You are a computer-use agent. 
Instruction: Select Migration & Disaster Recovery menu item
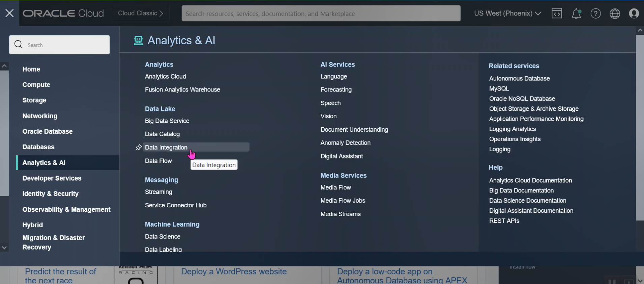tap(54, 242)
